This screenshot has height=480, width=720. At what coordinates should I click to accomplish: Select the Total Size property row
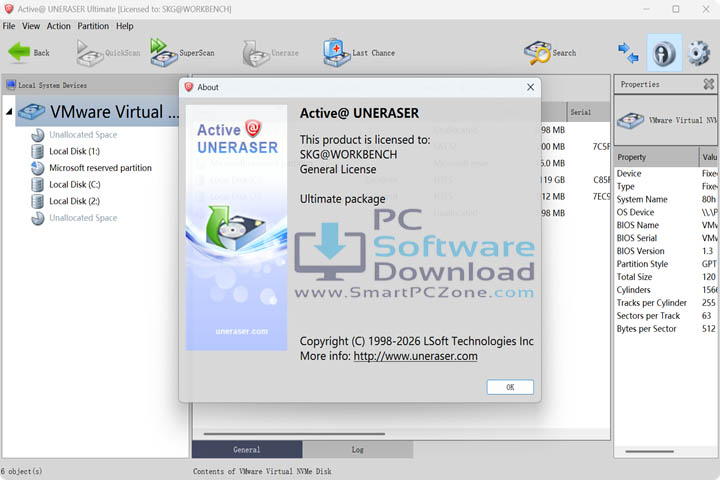click(x=666, y=277)
